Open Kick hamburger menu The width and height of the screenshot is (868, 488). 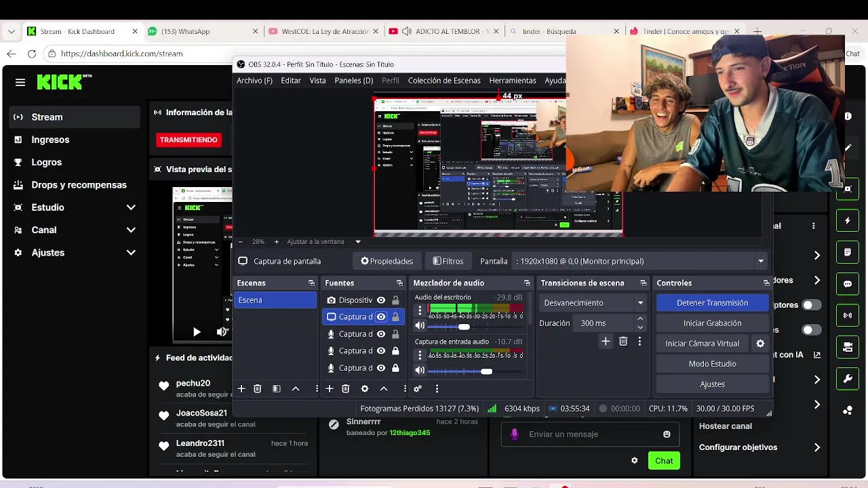[20, 82]
